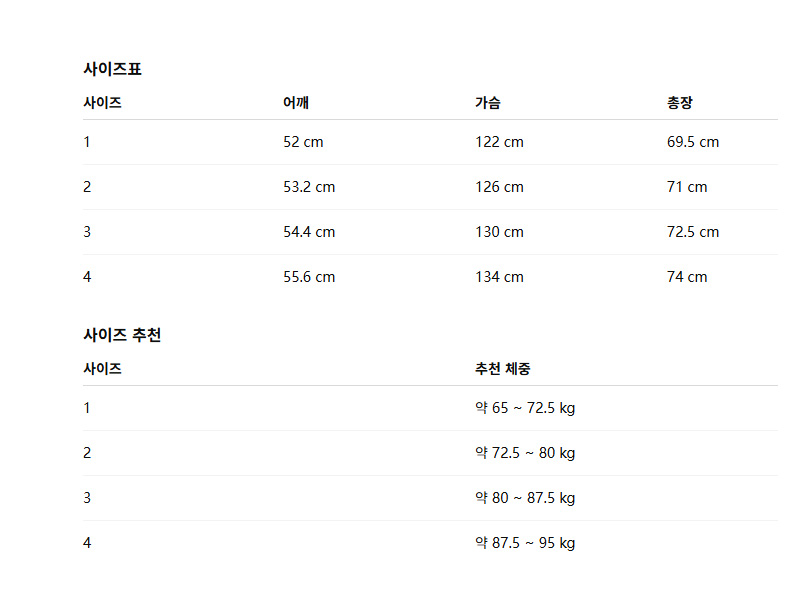Click the 약 72.5 ~ 80 kg cell
This screenshot has height=600, width=800.
[525, 453]
